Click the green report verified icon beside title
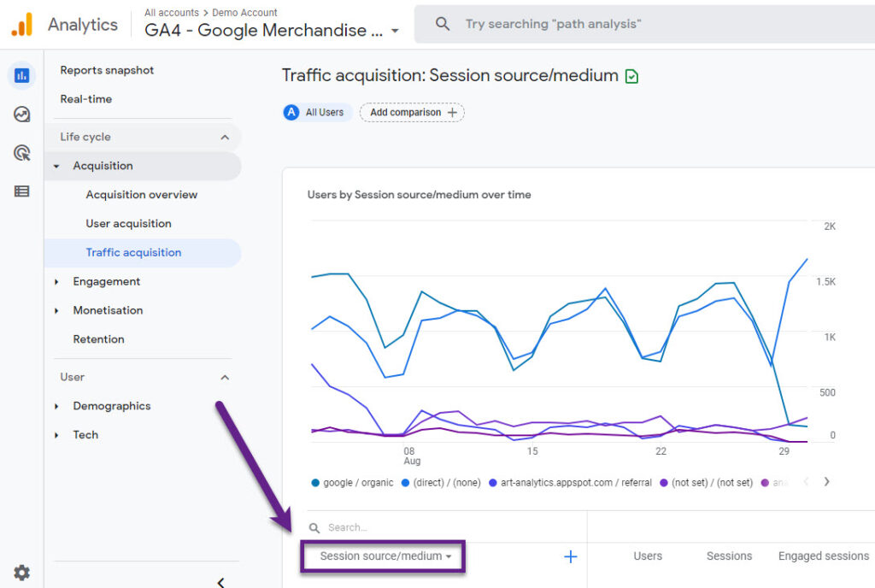Image resolution: width=875 pixels, height=588 pixels. pos(631,76)
